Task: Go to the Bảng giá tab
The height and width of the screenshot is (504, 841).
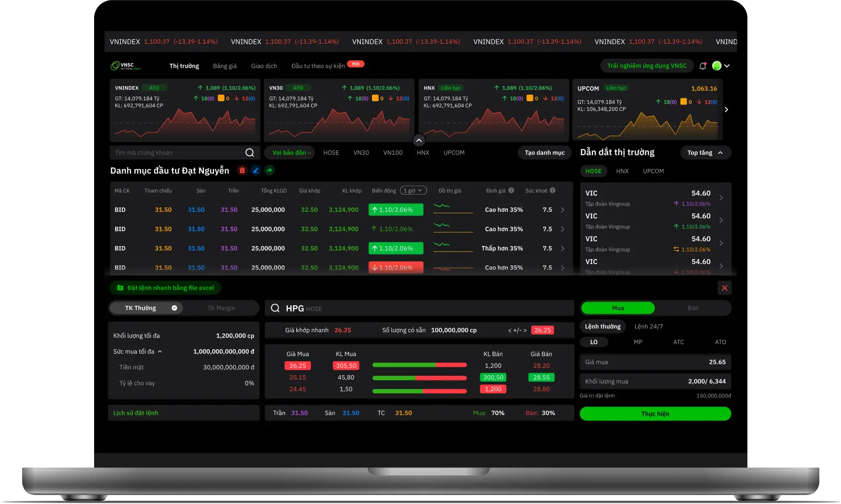Action: click(x=224, y=66)
